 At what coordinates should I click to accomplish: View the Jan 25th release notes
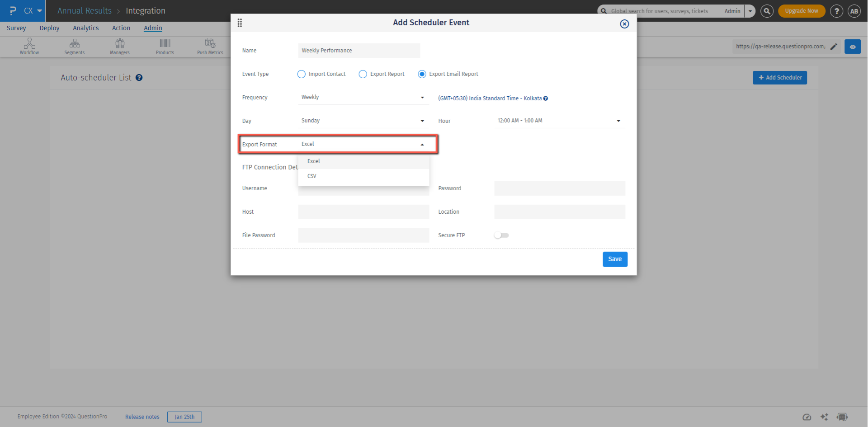coord(184,417)
